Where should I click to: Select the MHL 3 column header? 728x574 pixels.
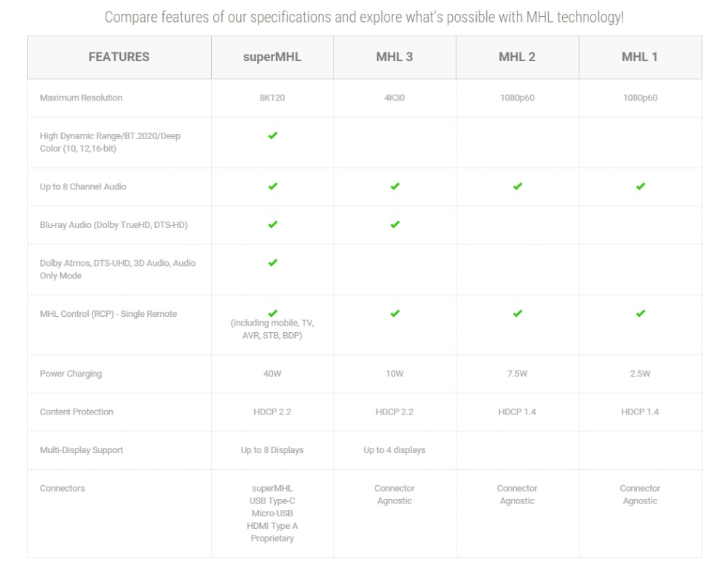395,57
